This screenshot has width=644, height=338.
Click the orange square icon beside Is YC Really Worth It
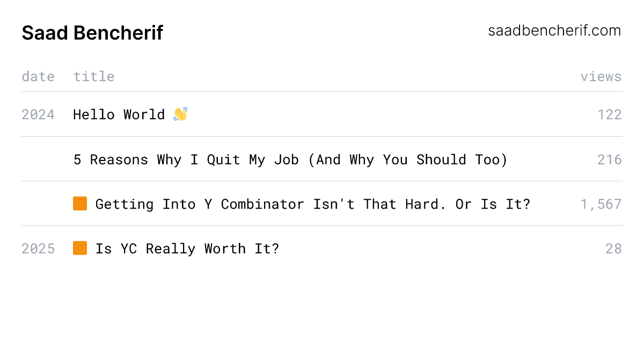[80, 248]
